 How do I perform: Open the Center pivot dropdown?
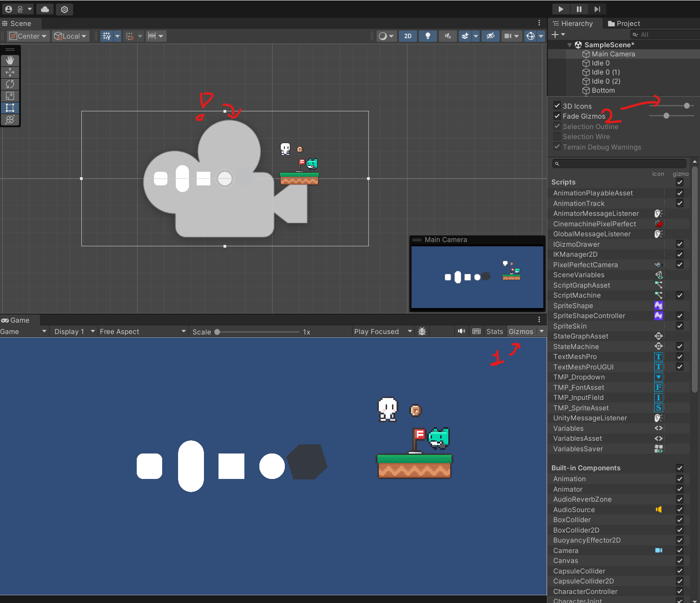(x=28, y=36)
